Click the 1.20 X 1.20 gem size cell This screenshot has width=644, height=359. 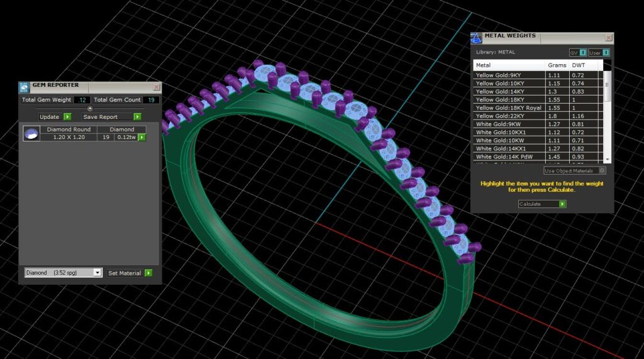69,137
